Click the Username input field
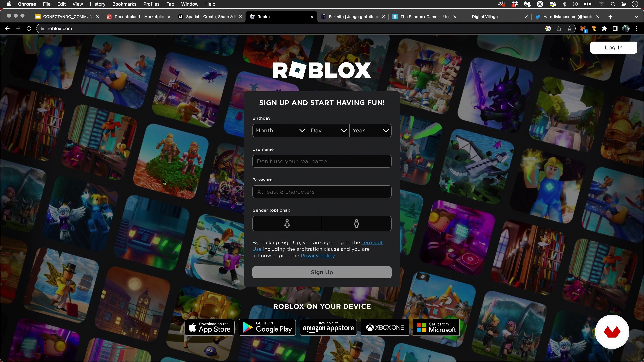644x362 pixels. click(322, 161)
